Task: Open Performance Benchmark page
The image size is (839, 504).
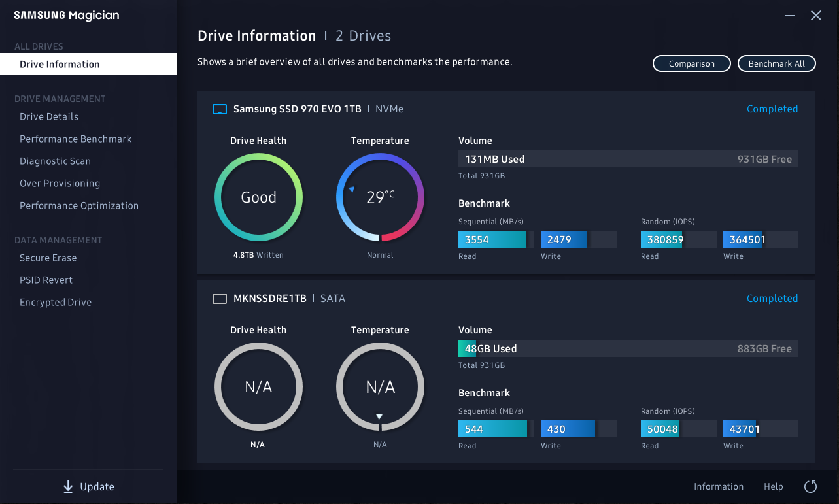Action: click(x=76, y=139)
